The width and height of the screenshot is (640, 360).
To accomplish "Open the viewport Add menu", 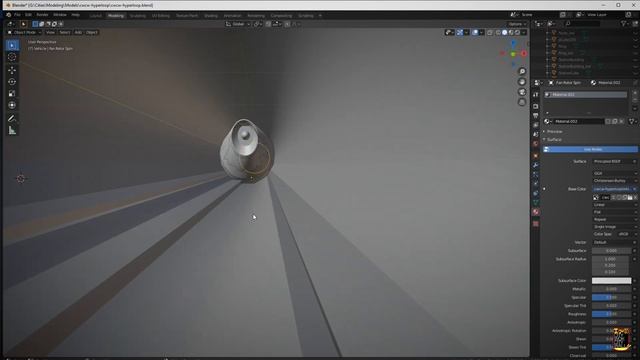I will tap(78, 32).
